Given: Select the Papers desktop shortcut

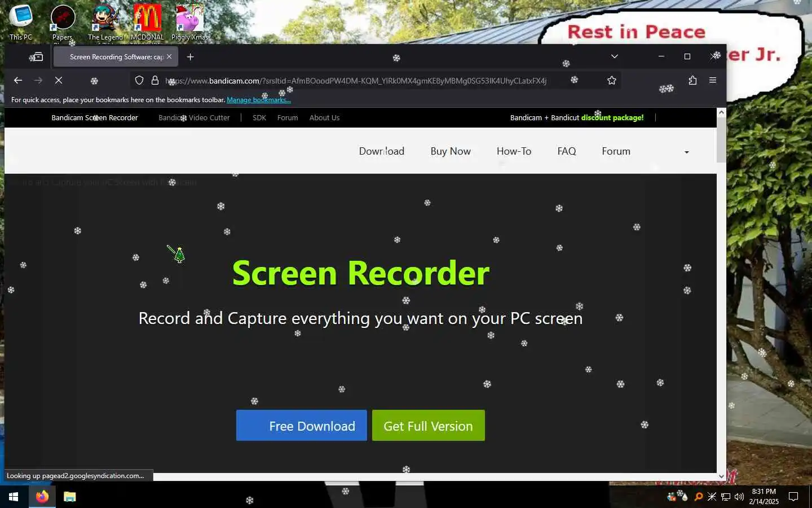Looking at the screenshot, I should point(63,23).
